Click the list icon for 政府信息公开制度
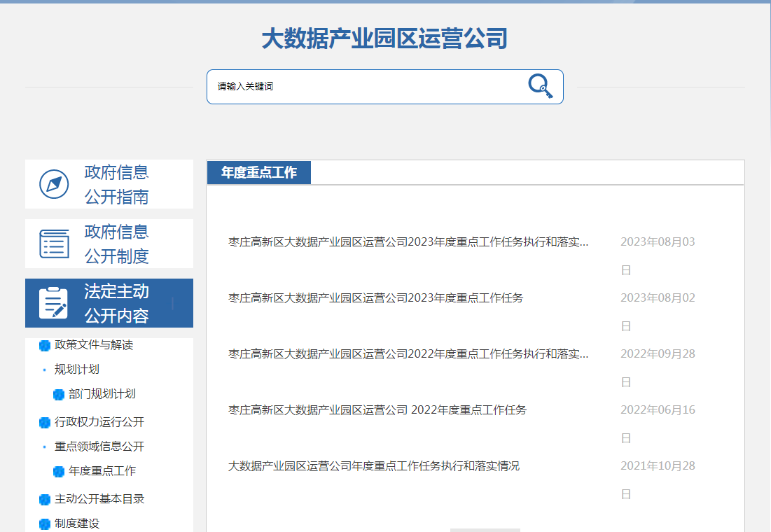Viewport: 771px width, 532px height. [54, 244]
